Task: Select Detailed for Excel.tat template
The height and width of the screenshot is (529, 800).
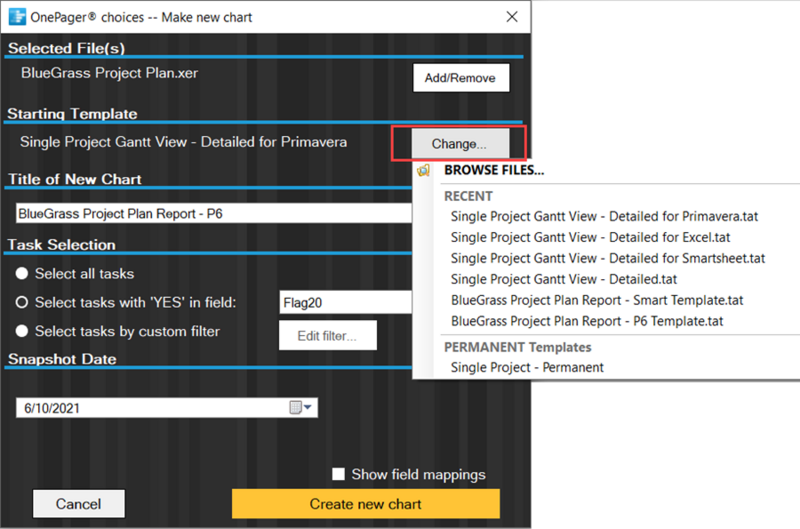Action: [x=590, y=237]
